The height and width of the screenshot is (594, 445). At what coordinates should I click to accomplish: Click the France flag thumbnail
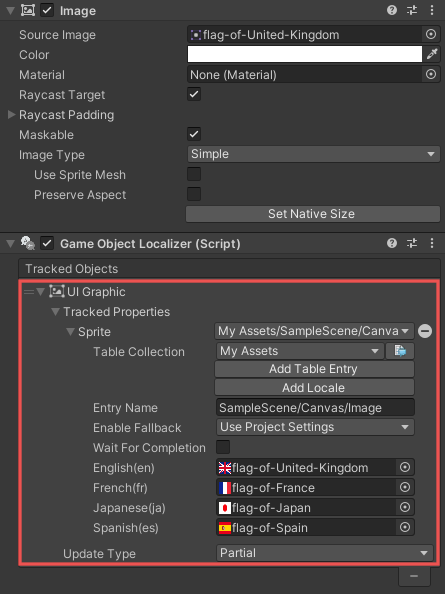click(225, 488)
